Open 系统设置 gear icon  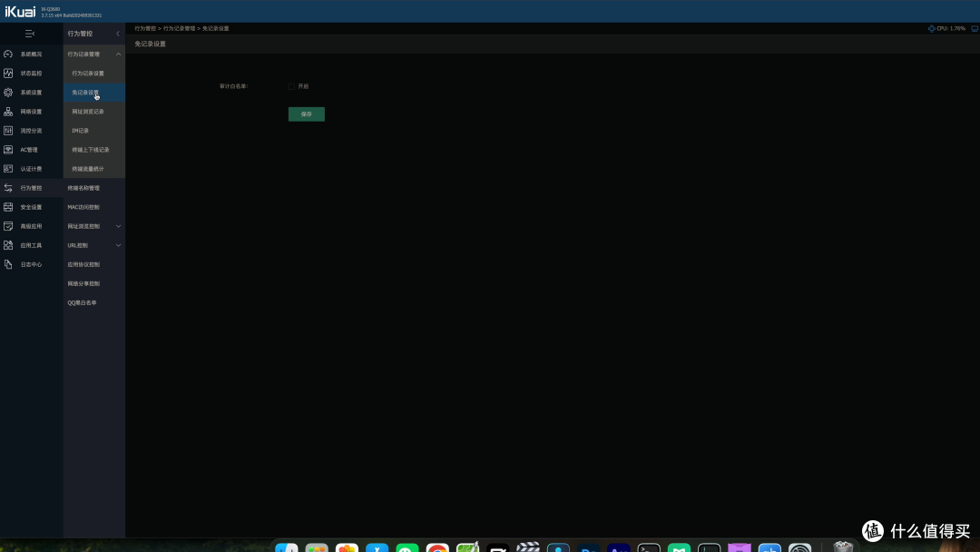point(8,93)
